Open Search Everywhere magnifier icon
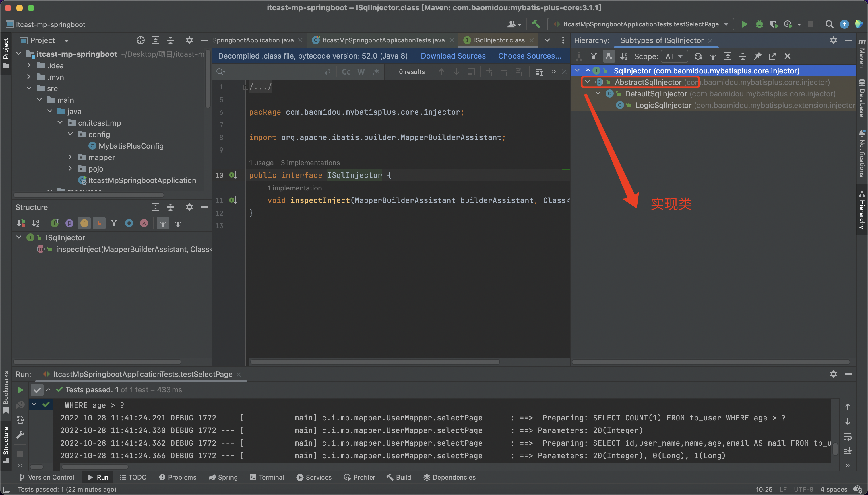Viewport: 868px width, 495px height. tap(829, 24)
